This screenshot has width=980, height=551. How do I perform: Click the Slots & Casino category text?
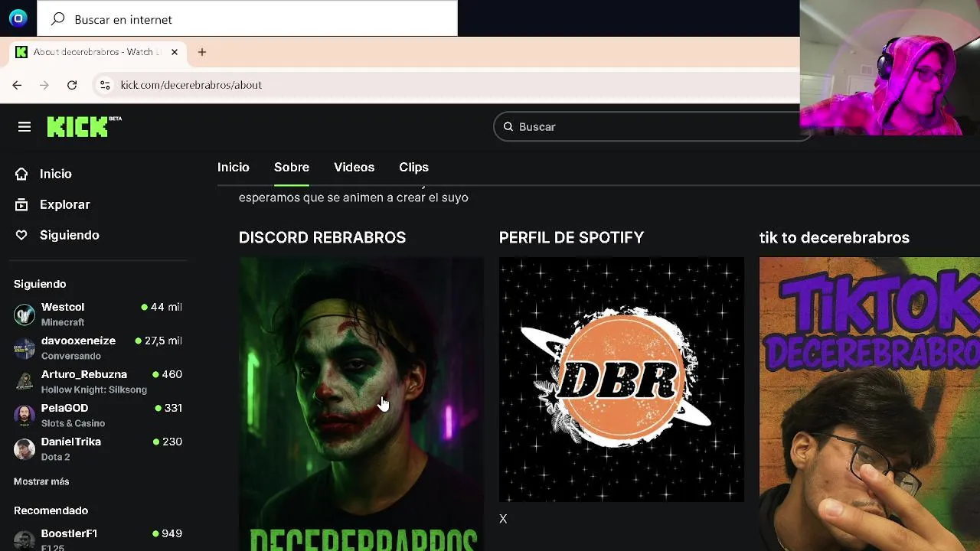click(73, 423)
